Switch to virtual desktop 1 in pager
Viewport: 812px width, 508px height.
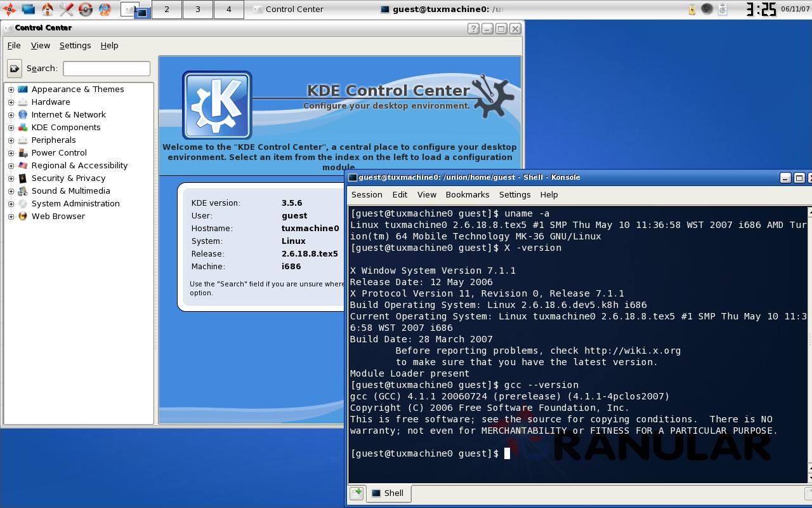pyautogui.click(x=136, y=9)
